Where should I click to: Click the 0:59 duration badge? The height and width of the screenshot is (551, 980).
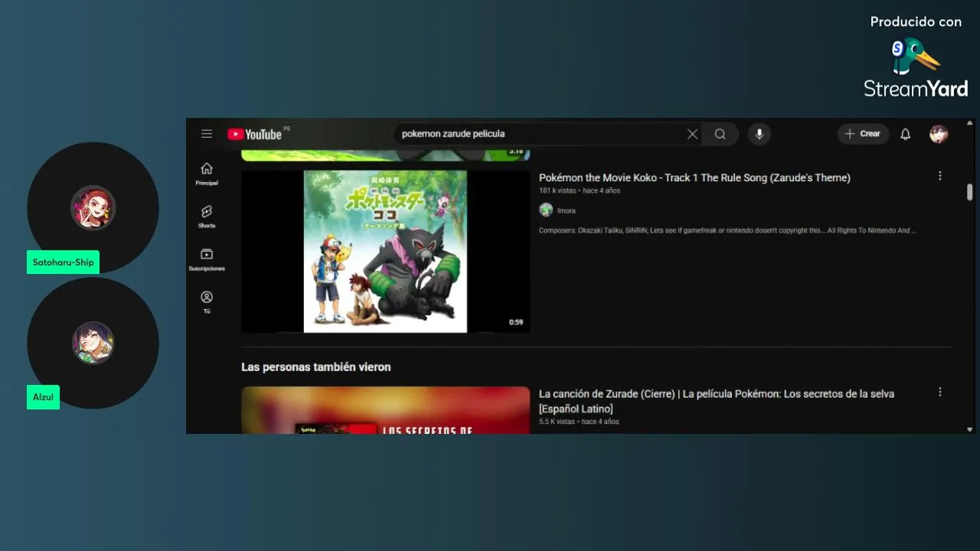pos(516,322)
